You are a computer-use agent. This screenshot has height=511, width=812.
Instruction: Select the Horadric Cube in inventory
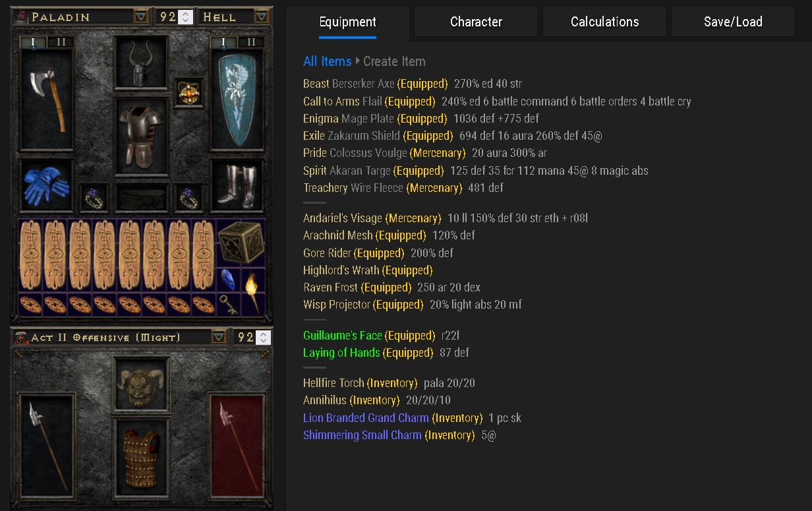tap(240, 243)
